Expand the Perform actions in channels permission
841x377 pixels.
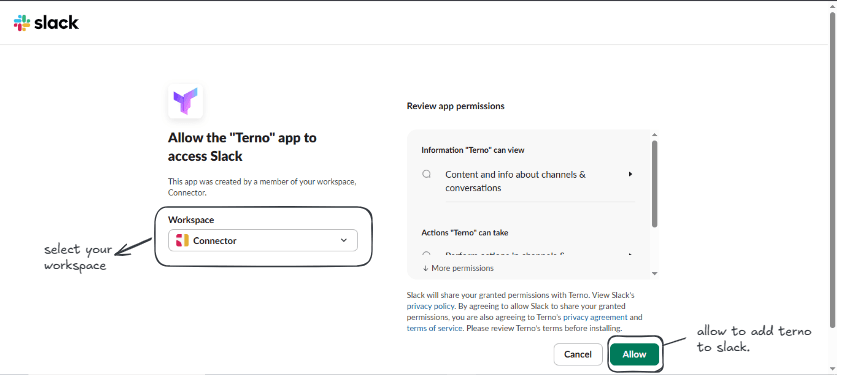click(631, 255)
